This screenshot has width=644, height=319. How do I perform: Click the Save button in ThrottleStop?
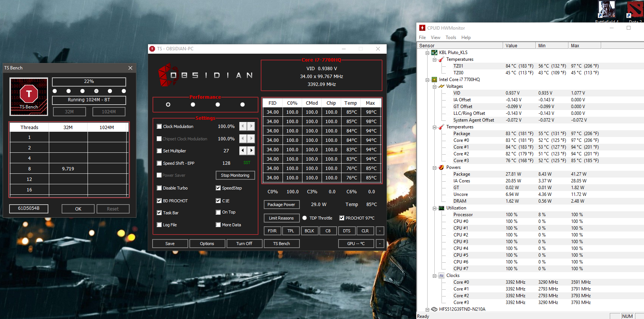click(x=170, y=244)
